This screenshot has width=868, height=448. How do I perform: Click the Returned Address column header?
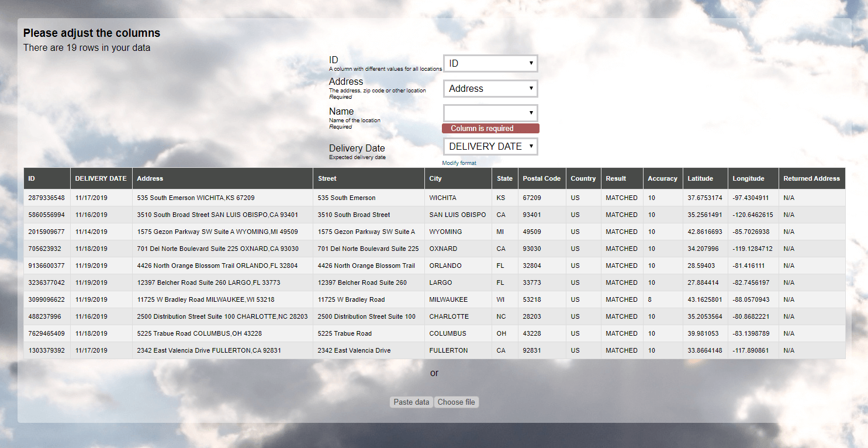click(811, 178)
